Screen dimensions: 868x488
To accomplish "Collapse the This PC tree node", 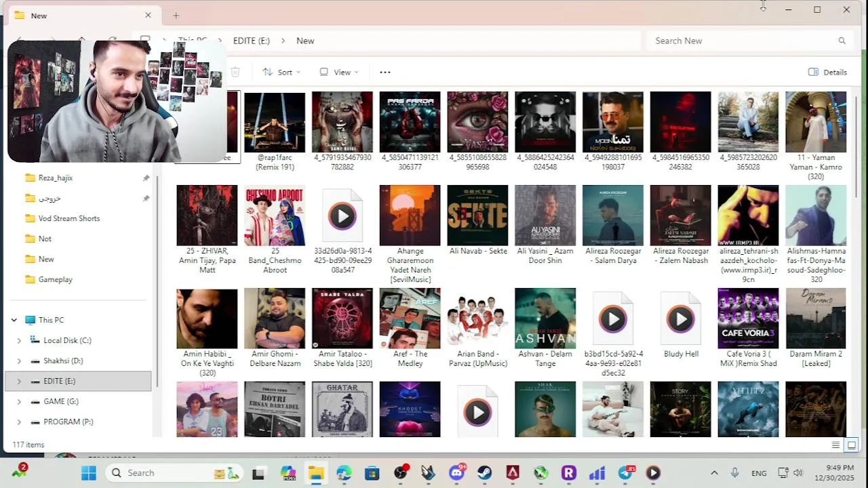I will click(14, 320).
